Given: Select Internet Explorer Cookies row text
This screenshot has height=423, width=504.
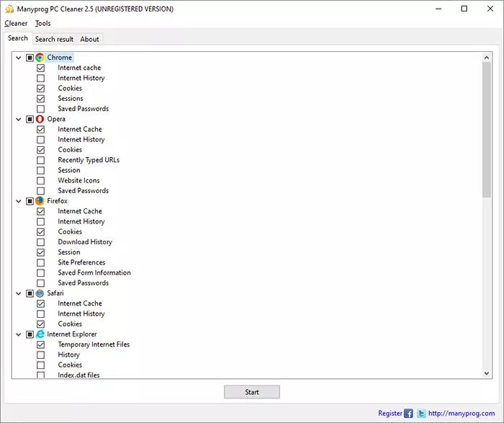Looking at the screenshot, I should (70, 365).
